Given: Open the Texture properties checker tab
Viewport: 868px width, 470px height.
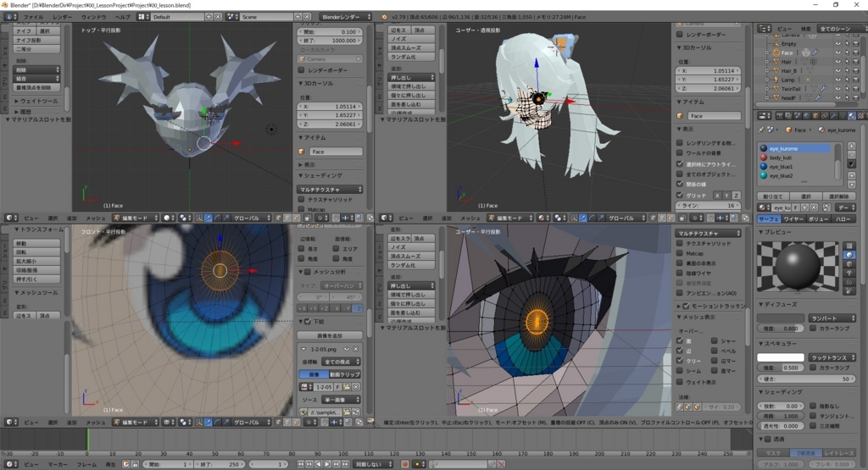Looking at the screenshot, I should [861, 116].
